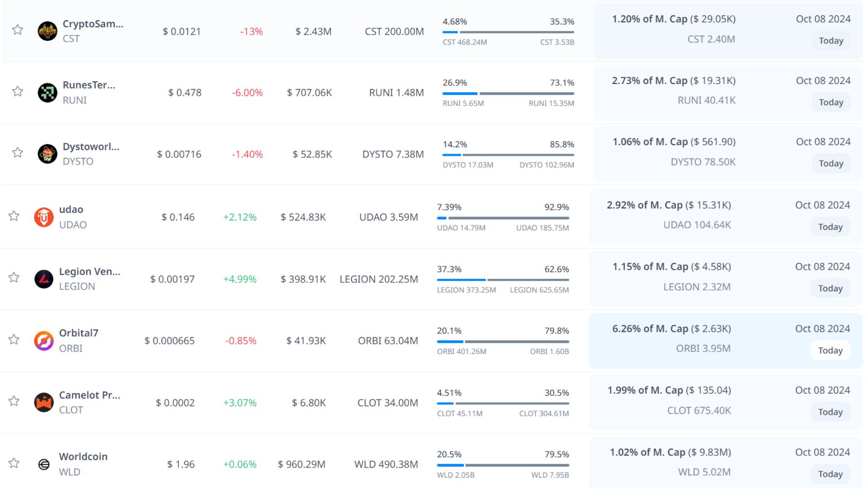Screen dimensions: 868x488
Task: Click the RunesTerminal RUNI logo icon
Action: point(47,93)
